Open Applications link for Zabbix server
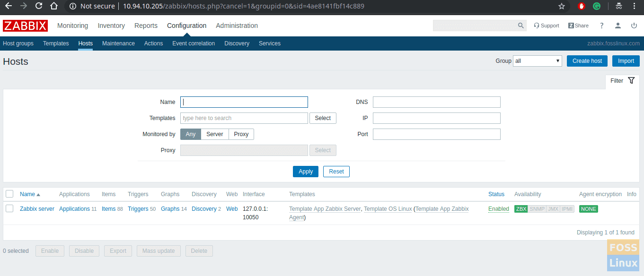Screen dimensions: 644x276 [74, 209]
